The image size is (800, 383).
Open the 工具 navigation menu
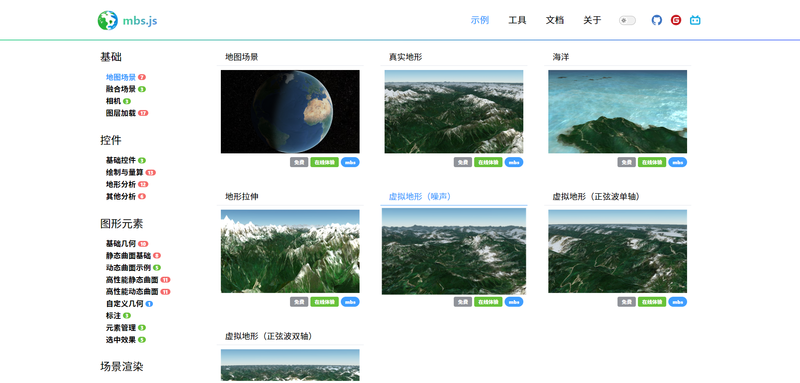tap(517, 20)
